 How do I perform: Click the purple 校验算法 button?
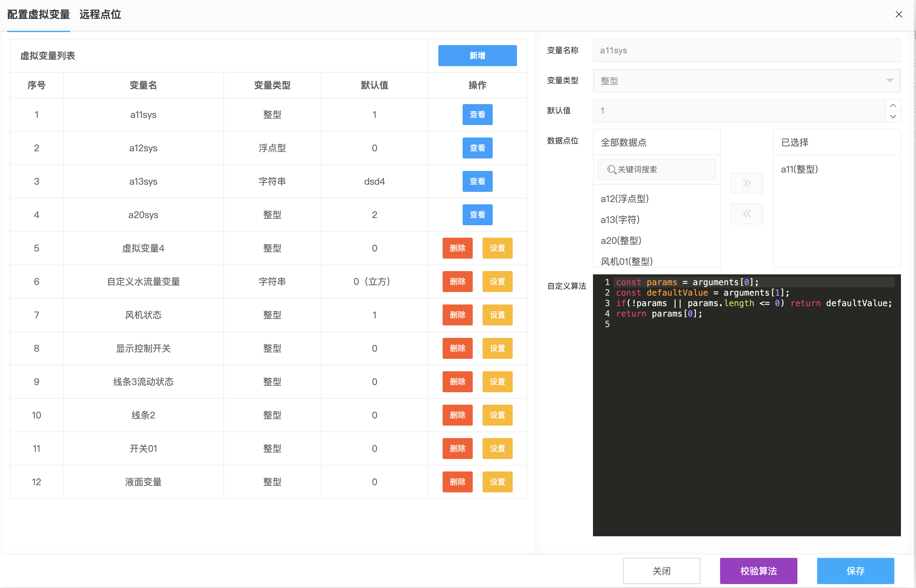point(758,571)
